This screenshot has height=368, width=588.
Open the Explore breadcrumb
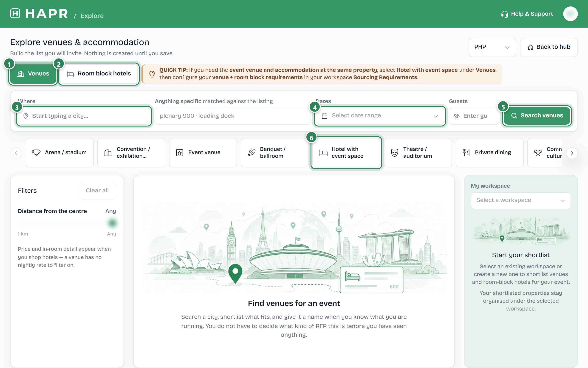(92, 16)
